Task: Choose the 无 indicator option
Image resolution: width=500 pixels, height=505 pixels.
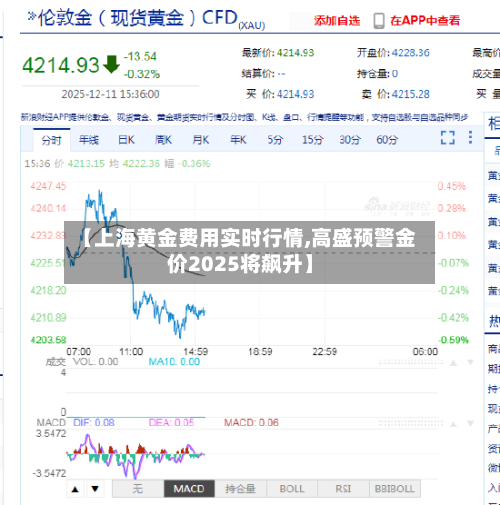Action: (138, 489)
